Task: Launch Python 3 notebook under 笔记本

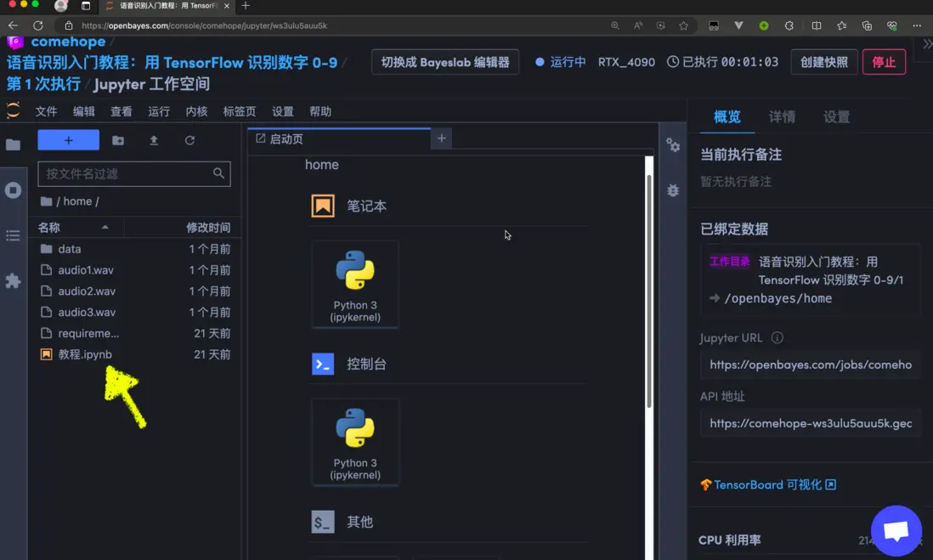Action: [355, 285]
